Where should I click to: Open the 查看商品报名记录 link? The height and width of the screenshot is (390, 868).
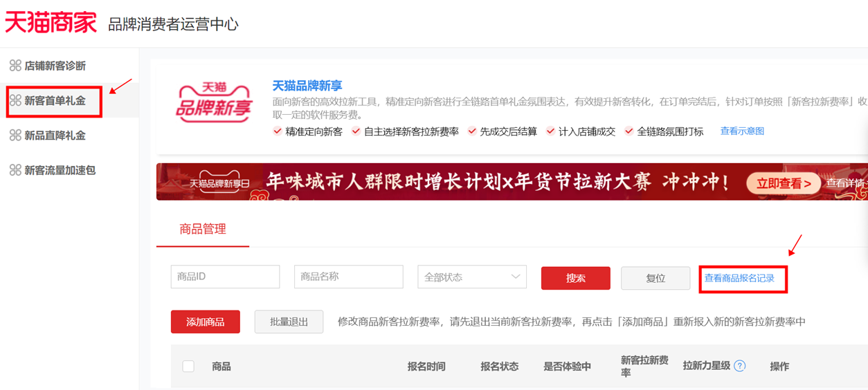[739, 278]
